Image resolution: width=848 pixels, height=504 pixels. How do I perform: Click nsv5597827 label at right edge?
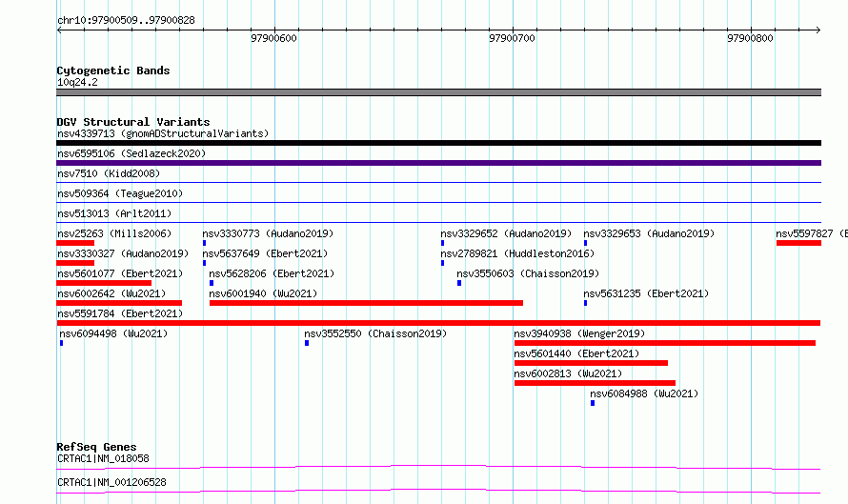[811, 233]
